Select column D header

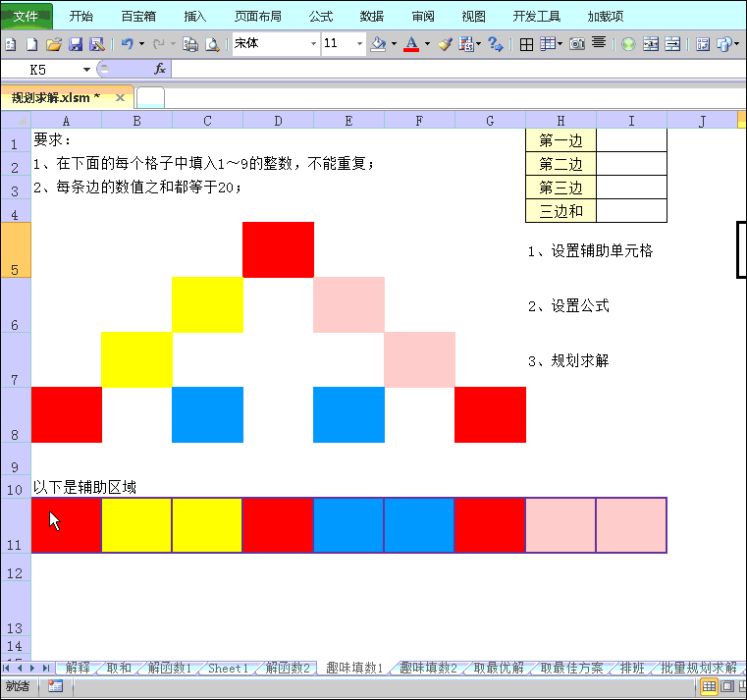278,121
